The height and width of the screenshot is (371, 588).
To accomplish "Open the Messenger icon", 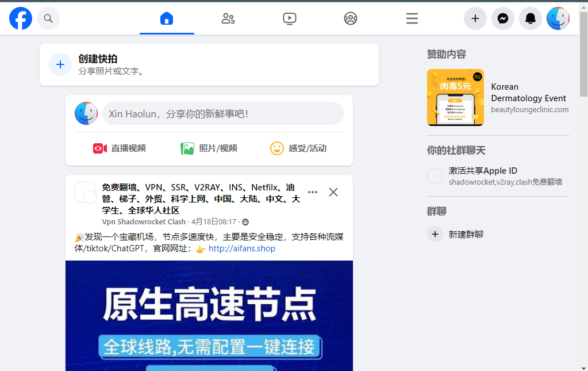I will 503,18.
